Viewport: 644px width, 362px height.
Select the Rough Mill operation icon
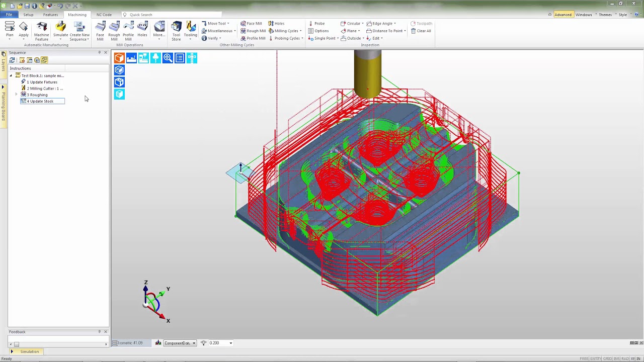pos(114,30)
